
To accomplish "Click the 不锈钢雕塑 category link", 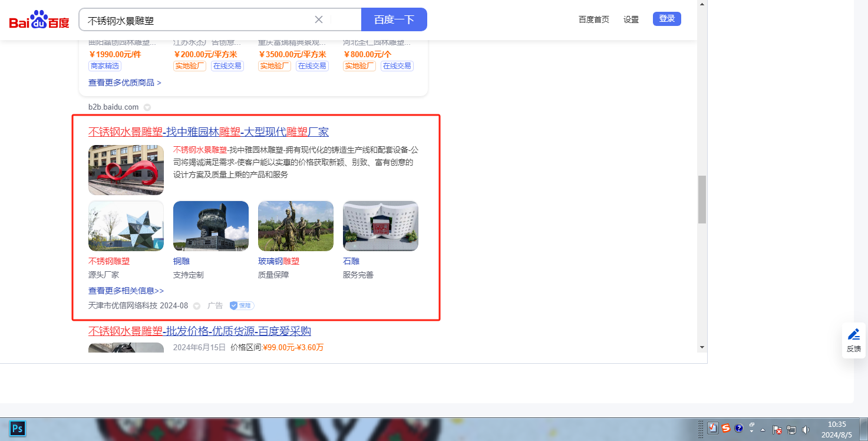I will pyautogui.click(x=109, y=261).
